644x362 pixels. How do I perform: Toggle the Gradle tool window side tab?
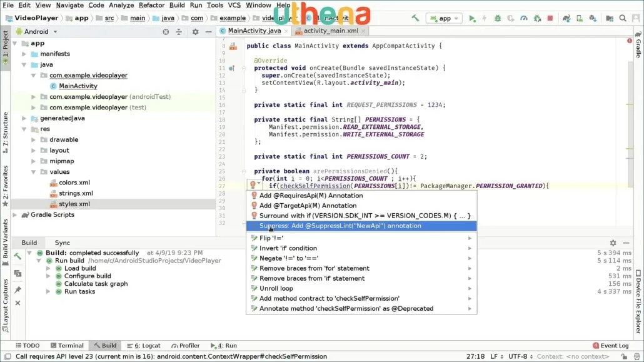[x=638, y=44]
